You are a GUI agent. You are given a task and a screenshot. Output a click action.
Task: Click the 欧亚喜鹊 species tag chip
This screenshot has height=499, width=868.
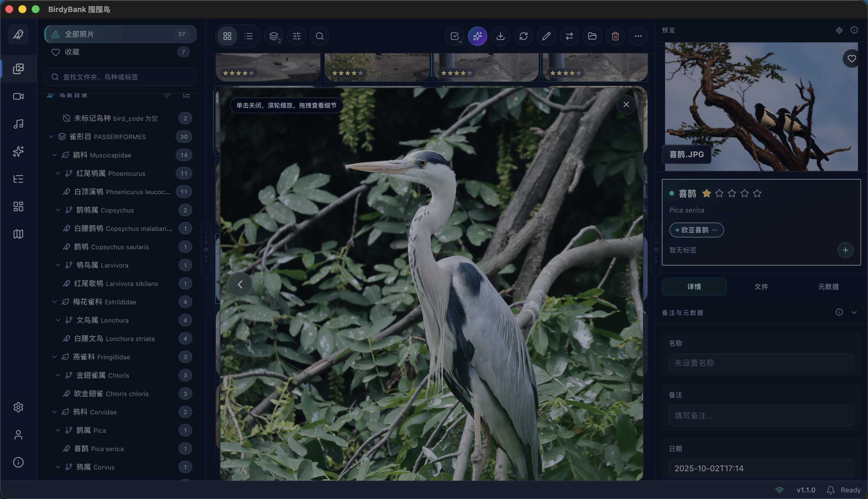coord(697,230)
